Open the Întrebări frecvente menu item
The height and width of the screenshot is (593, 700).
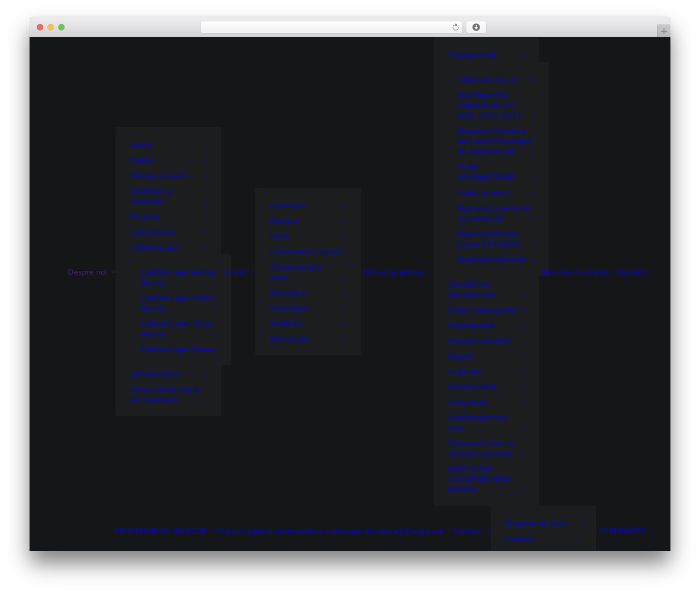pos(575,272)
